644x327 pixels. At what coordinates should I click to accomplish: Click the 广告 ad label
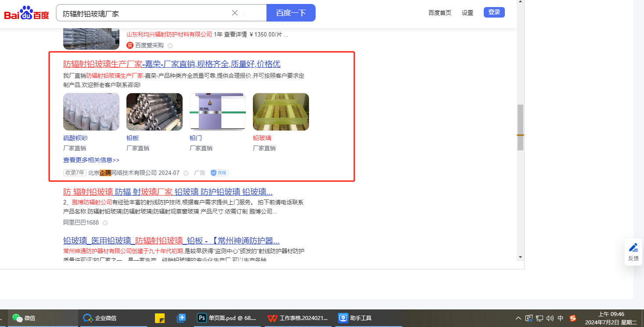tap(200, 173)
